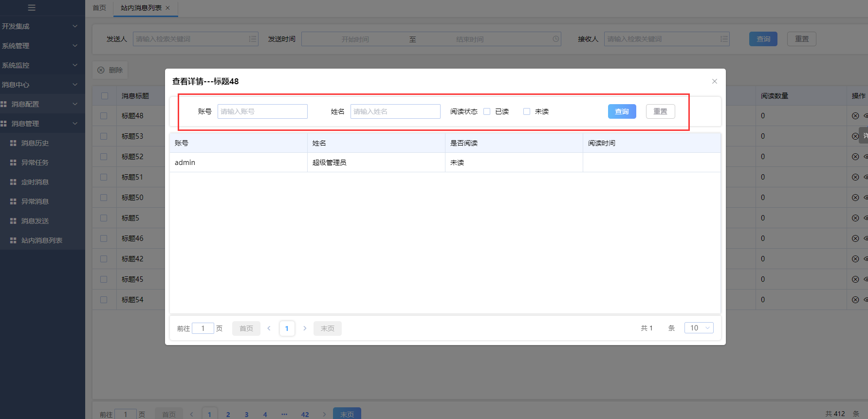Click delete icon in 标题50 row
868x419 pixels.
855,198
